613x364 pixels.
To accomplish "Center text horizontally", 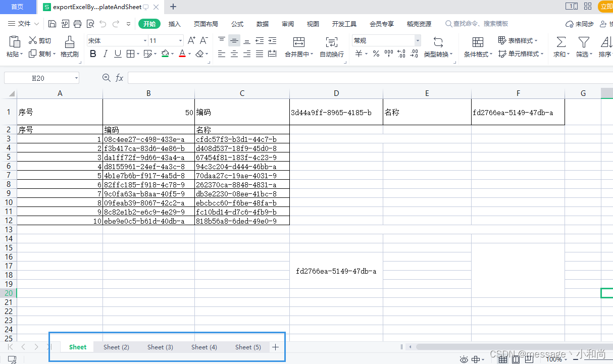I will (234, 54).
